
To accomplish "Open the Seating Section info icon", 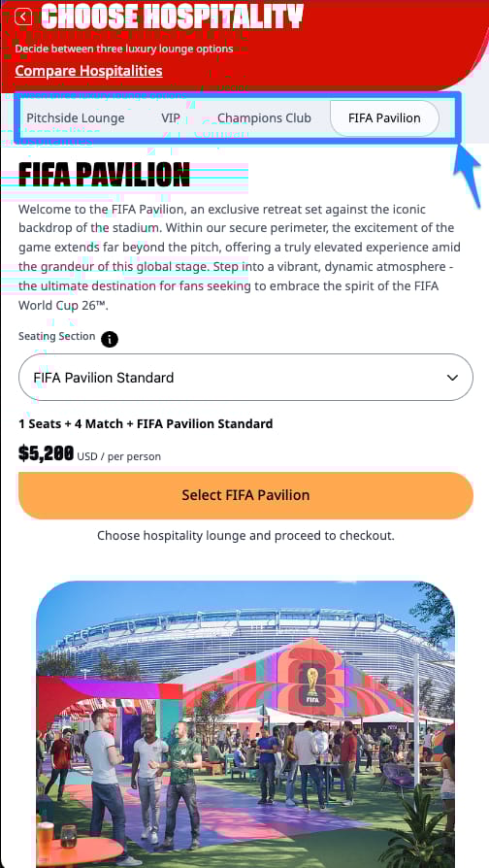I will coord(110,338).
